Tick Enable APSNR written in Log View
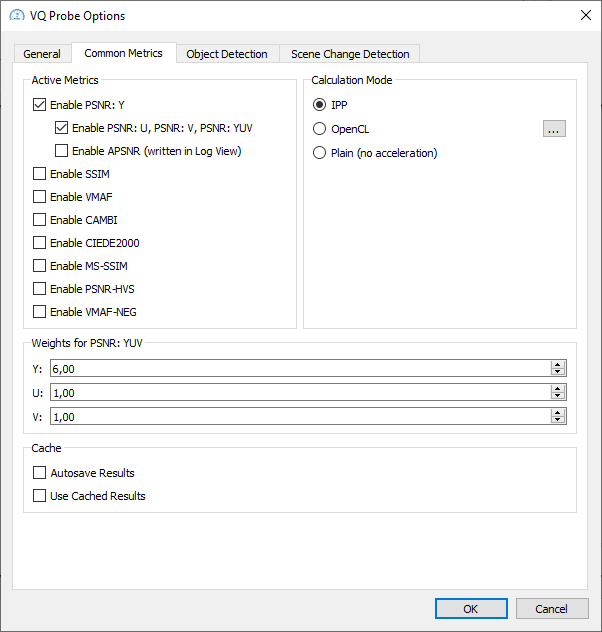Image resolution: width=602 pixels, height=632 pixels. click(61, 151)
